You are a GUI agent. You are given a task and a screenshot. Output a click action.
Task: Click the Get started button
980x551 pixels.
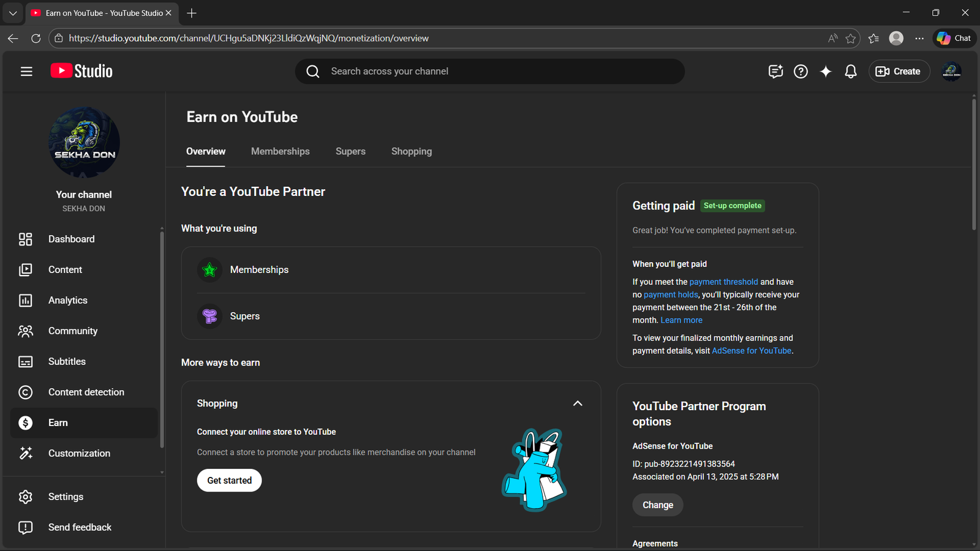pos(229,481)
